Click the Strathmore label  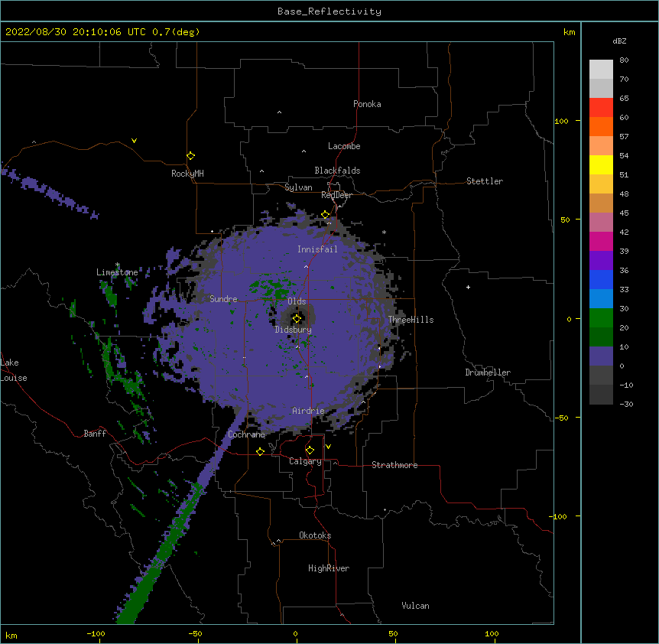click(394, 465)
